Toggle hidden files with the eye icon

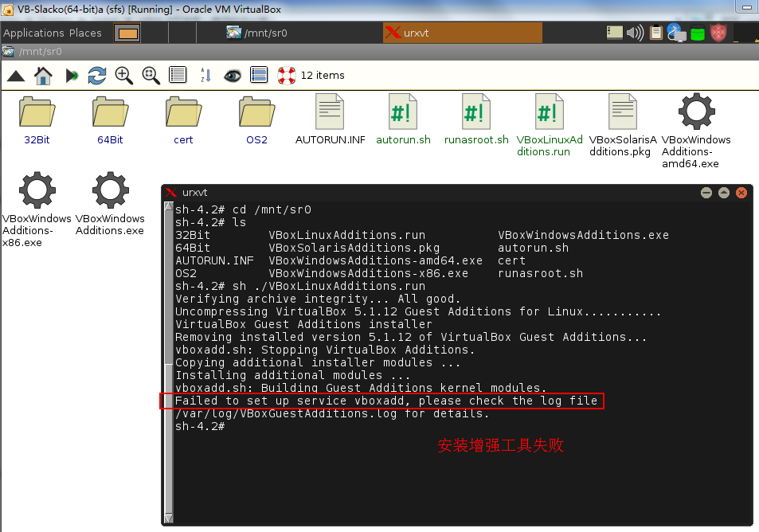[x=233, y=76]
